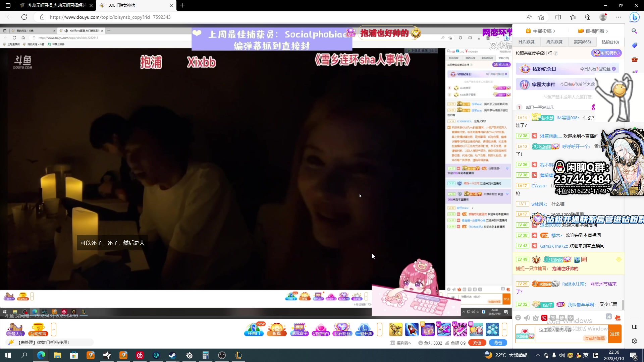Open Steam from the taskbar
The image size is (644, 362).
172,355
